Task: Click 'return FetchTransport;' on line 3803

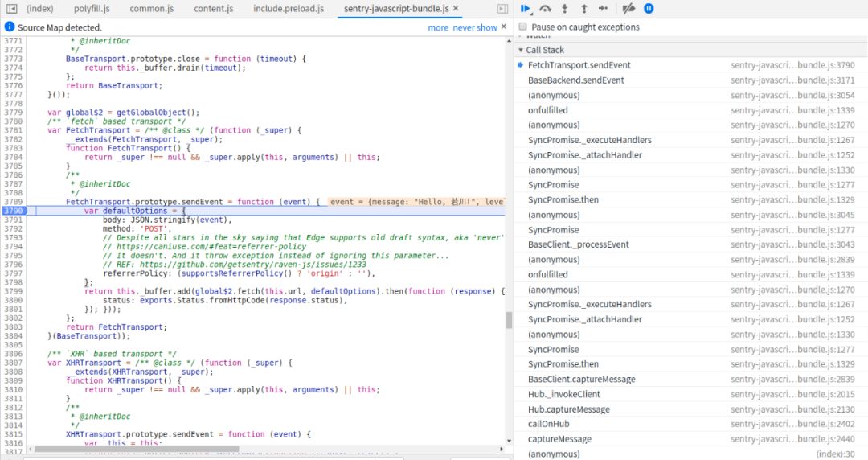Action: pyautogui.click(x=117, y=327)
